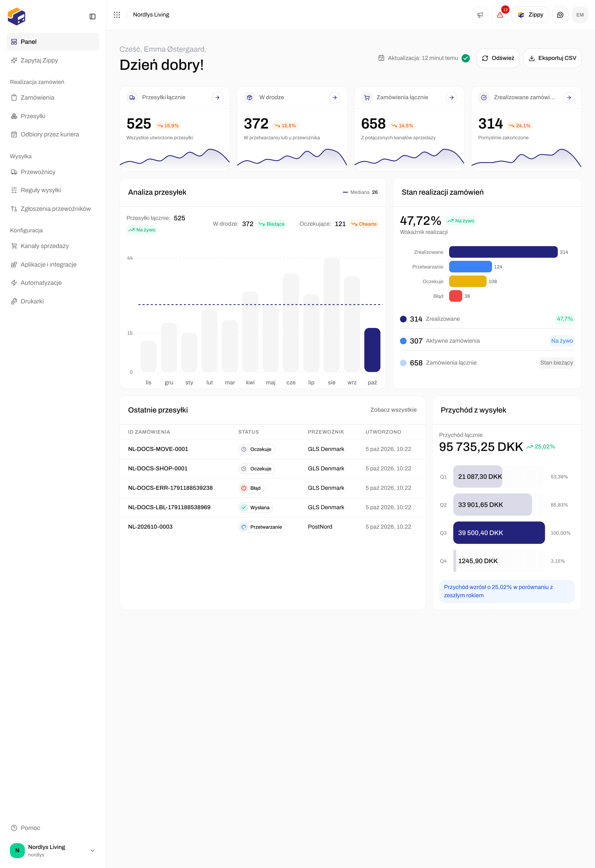The height and width of the screenshot is (868, 595).
Task: Open order NL-DOCS-ERR-1791188539238
Action: 272,488
